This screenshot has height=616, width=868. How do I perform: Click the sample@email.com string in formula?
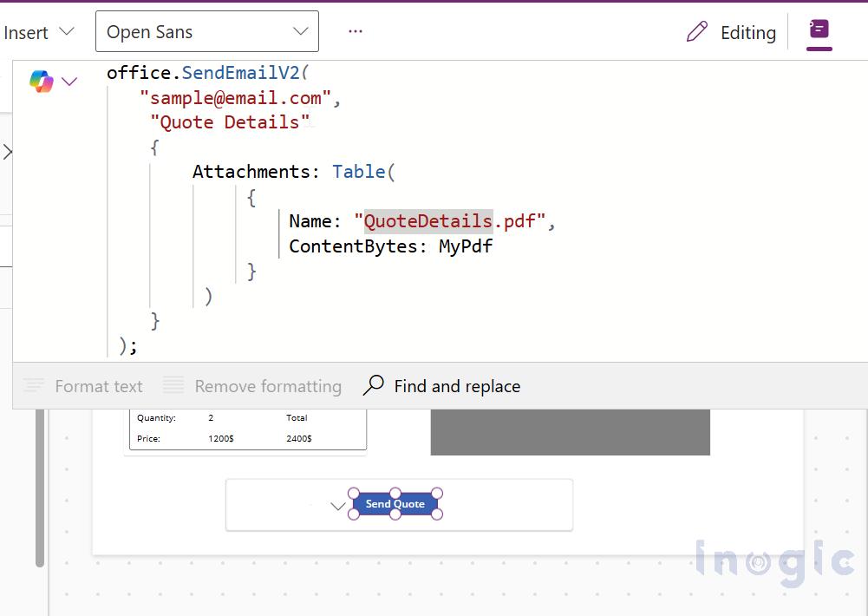pyautogui.click(x=236, y=98)
